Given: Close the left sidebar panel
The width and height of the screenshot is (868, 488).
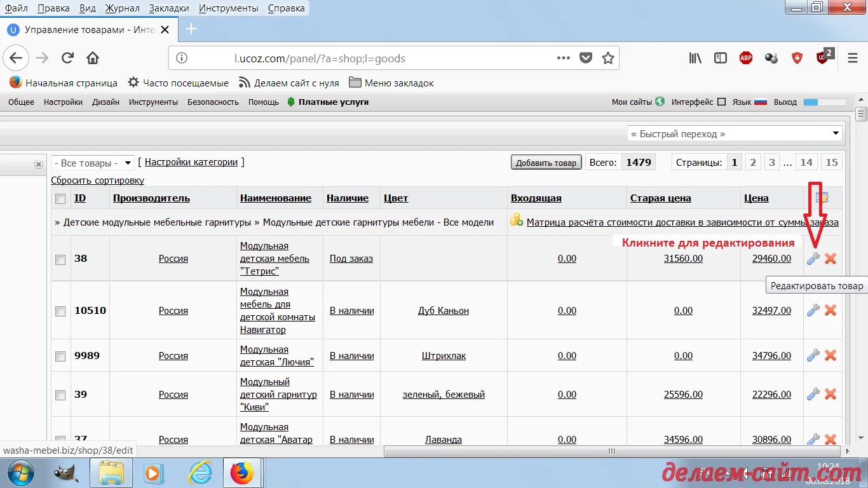Looking at the screenshot, I should pos(38,164).
